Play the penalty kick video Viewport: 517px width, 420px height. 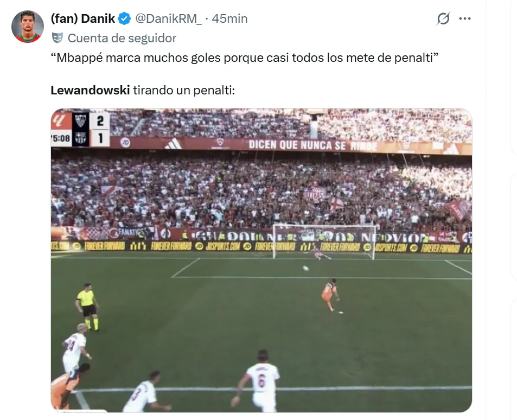[261, 260]
